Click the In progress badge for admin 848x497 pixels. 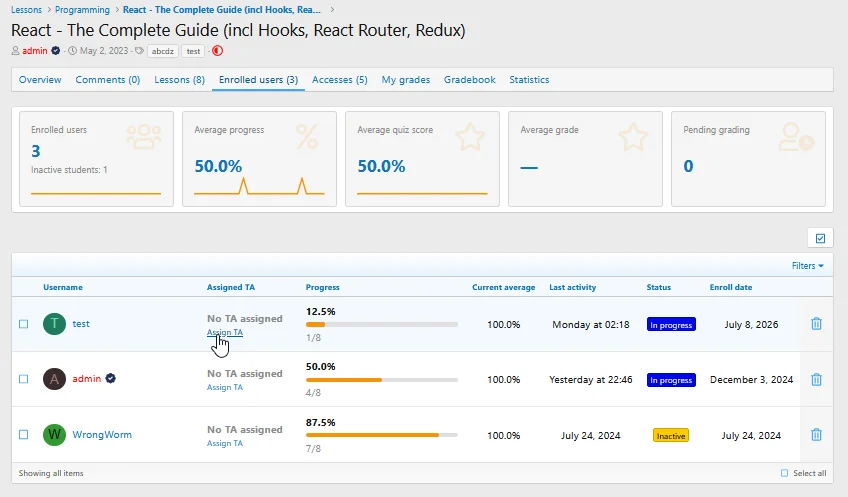[671, 380]
